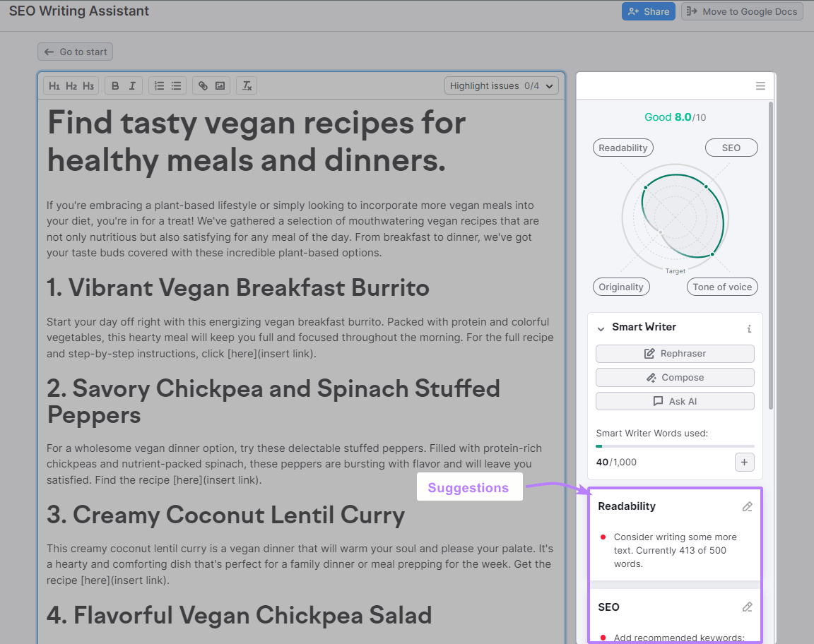View Smart Writer info tooltip icon
This screenshot has width=814, height=644.
coord(749,328)
